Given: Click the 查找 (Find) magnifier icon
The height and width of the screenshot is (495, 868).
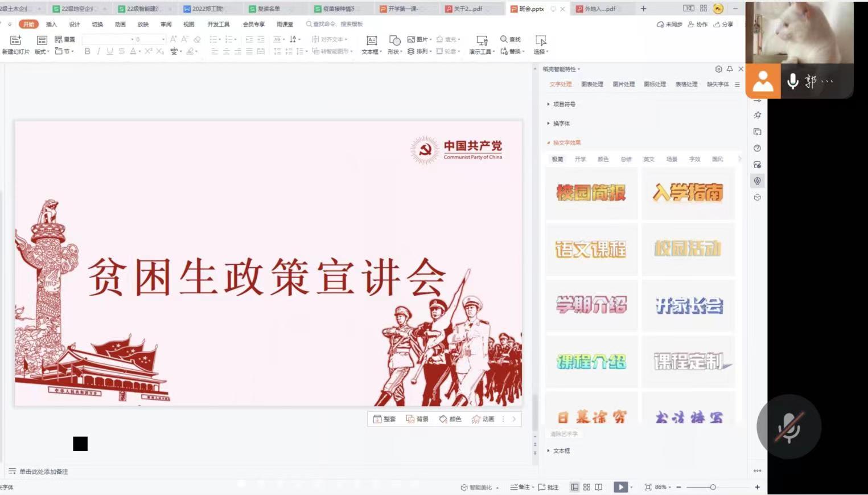Looking at the screenshot, I should click(x=504, y=39).
